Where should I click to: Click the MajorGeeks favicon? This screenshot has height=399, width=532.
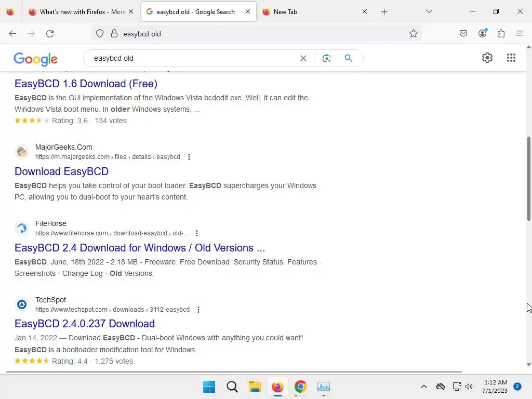click(22, 152)
